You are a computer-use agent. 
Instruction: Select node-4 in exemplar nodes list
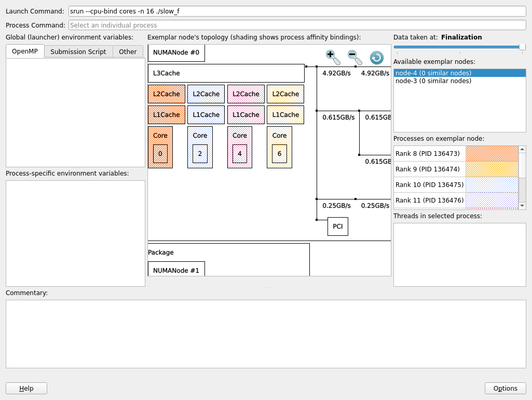click(x=460, y=73)
